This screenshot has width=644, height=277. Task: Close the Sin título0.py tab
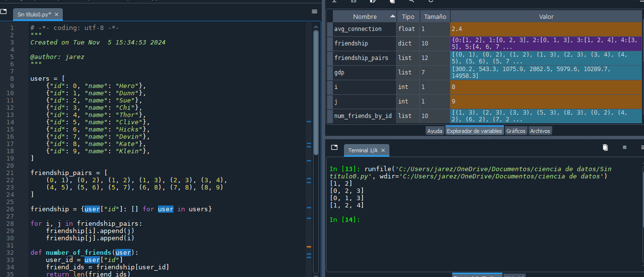click(57, 13)
